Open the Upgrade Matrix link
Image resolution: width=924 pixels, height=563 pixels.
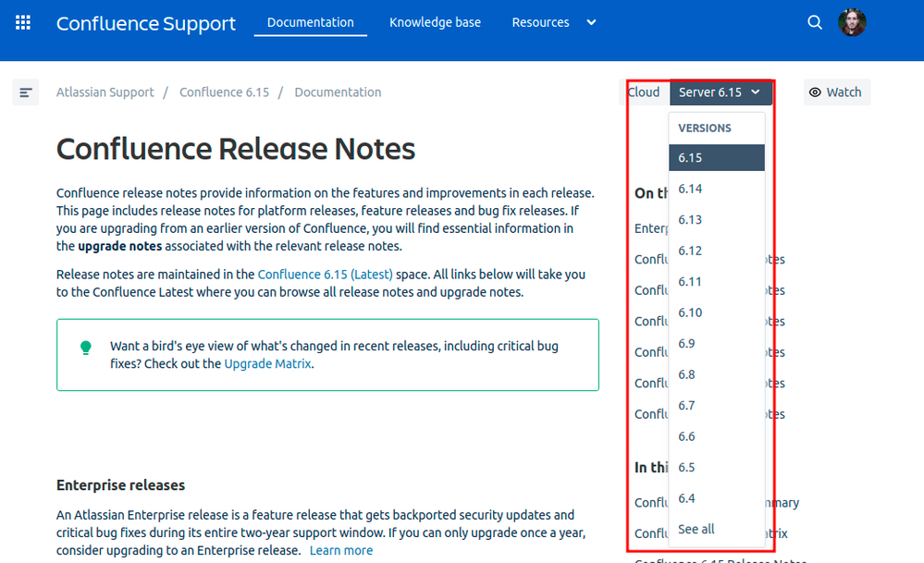click(267, 364)
